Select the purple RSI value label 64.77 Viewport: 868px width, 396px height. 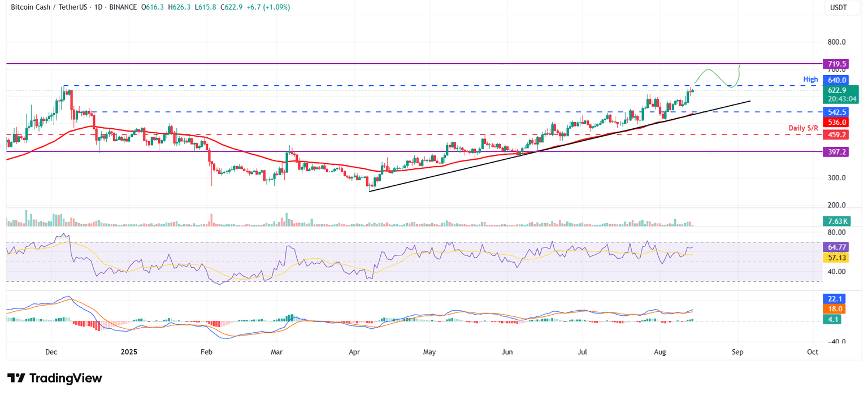pyautogui.click(x=836, y=247)
